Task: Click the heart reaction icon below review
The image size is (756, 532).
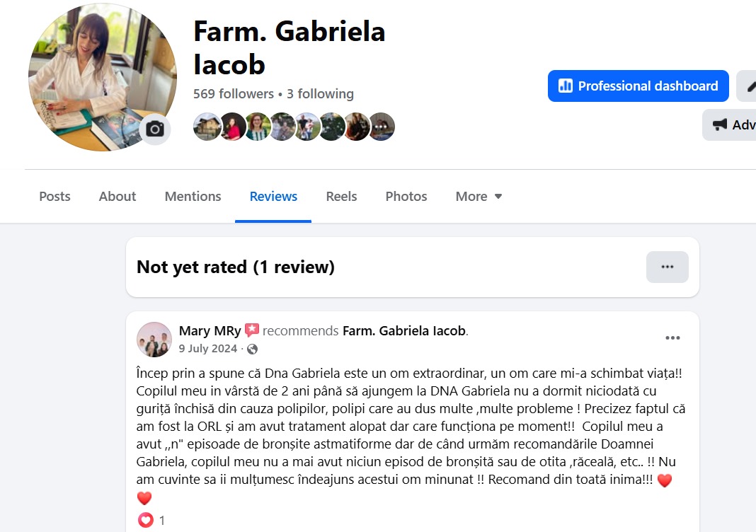Action: (x=146, y=520)
